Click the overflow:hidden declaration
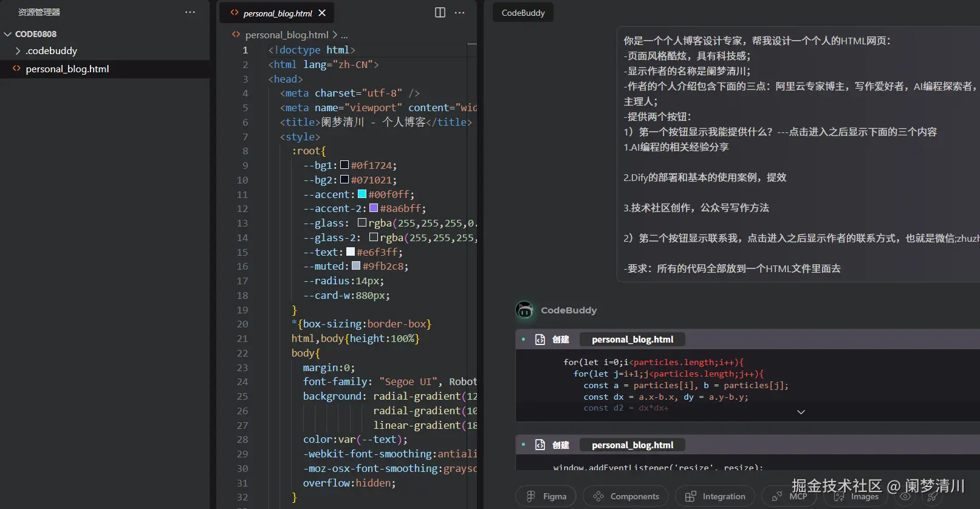 pos(349,483)
